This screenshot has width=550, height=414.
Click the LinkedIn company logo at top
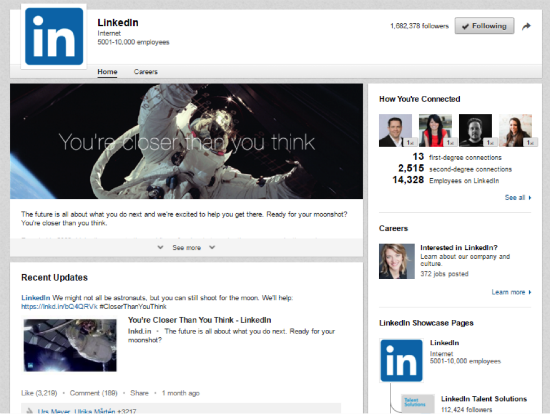(x=54, y=36)
